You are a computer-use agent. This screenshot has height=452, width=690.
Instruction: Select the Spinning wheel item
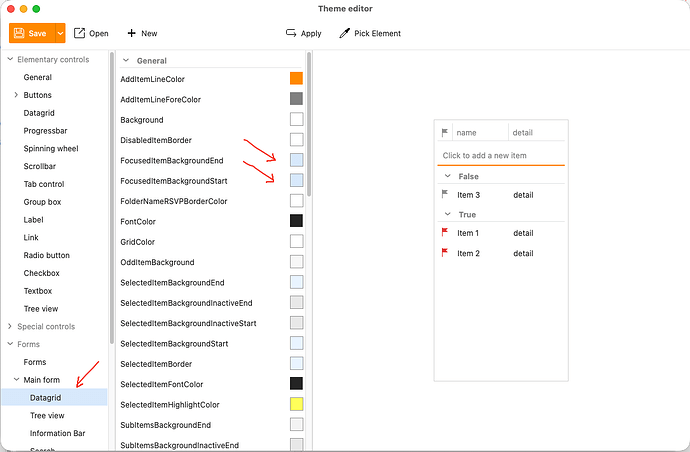coord(51,148)
